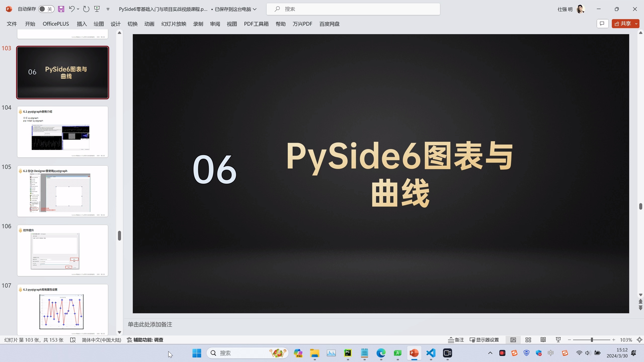The width and height of the screenshot is (644, 362).
Task: Select the Save icon in Quick Access toolbar
Action: click(x=61, y=9)
